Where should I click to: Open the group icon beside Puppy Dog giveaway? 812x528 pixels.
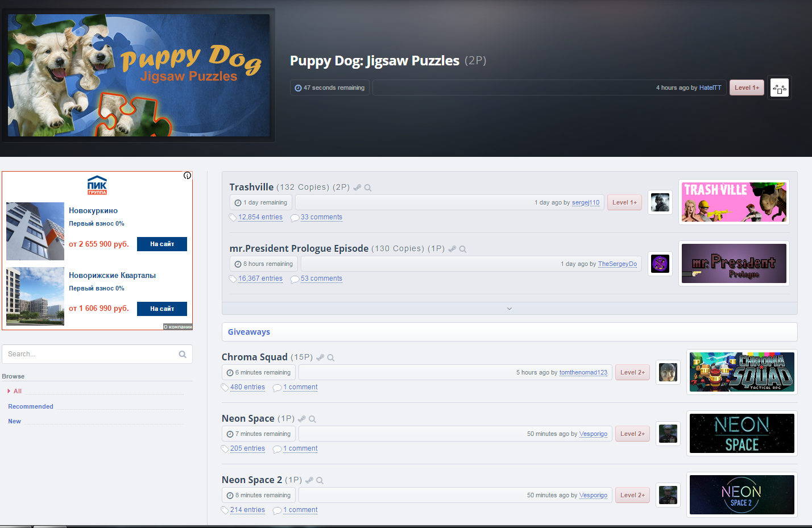click(779, 88)
